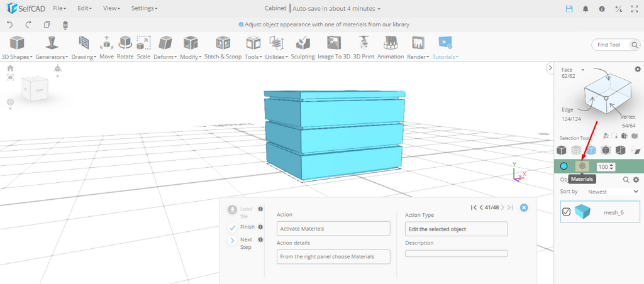
Task: Open the Sort by Newest dropdown
Action: [610, 191]
